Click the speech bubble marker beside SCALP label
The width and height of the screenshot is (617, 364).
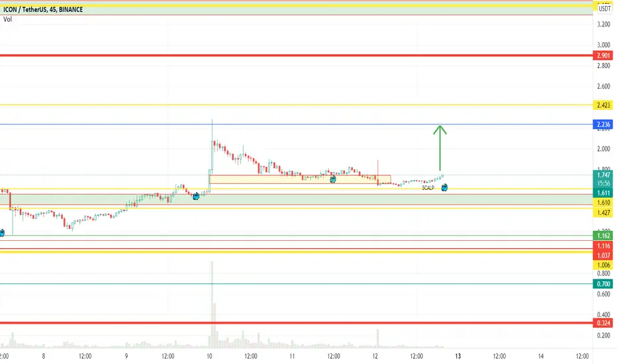(444, 188)
